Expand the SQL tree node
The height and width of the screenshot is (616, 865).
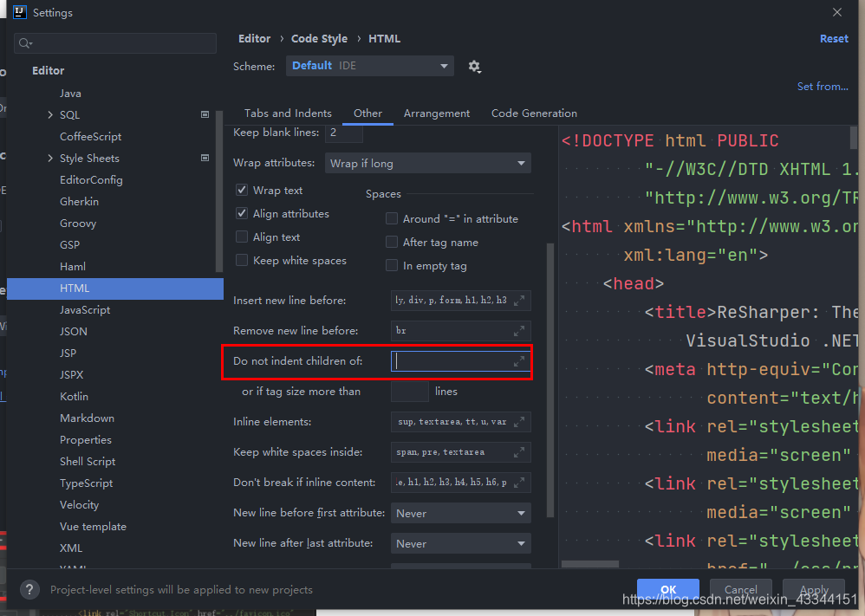click(x=50, y=114)
